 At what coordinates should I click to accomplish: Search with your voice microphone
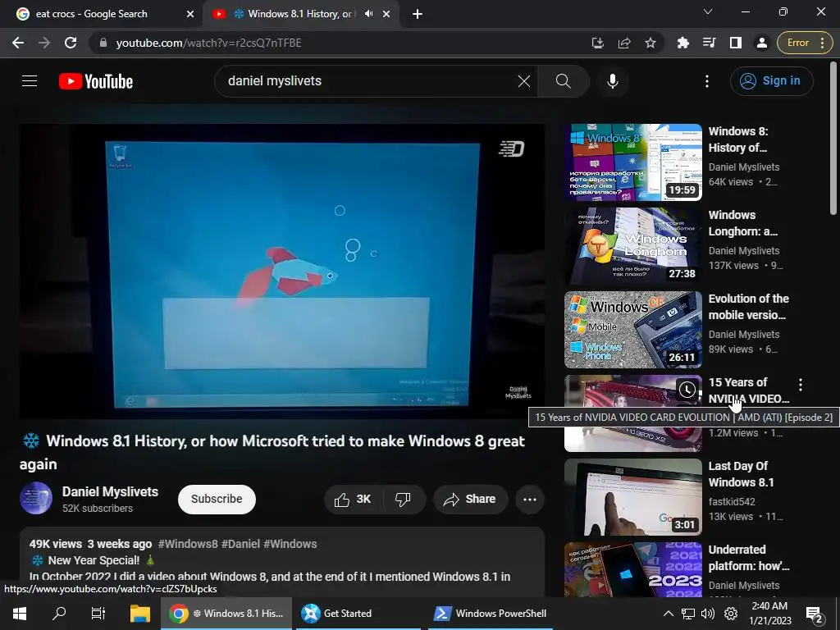[x=613, y=81]
